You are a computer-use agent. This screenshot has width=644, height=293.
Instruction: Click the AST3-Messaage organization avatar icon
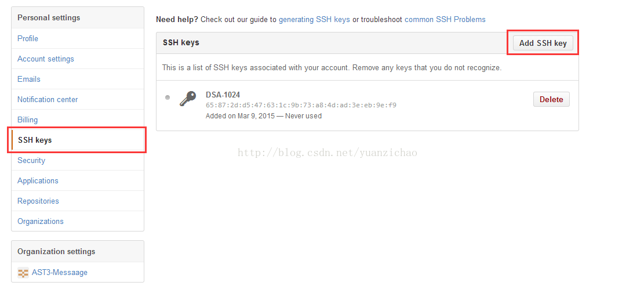tap(23, 273)
